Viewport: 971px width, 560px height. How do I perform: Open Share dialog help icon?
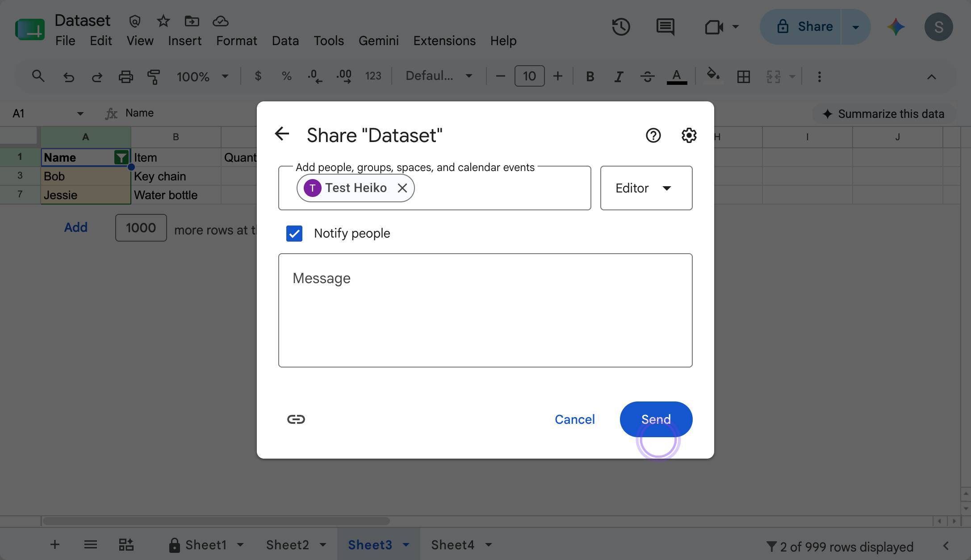pyautogui.click(x=653, y=135)
